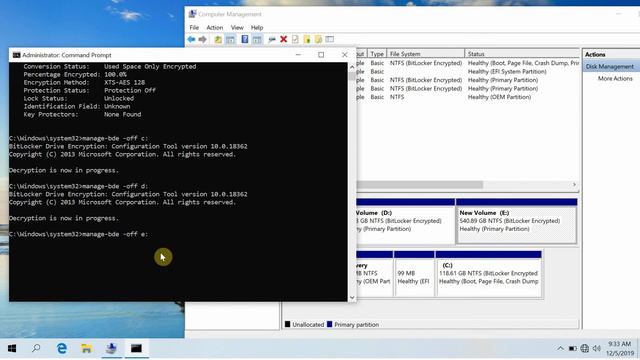Click the Command Prompt title bar icon

tap(16, 55)
